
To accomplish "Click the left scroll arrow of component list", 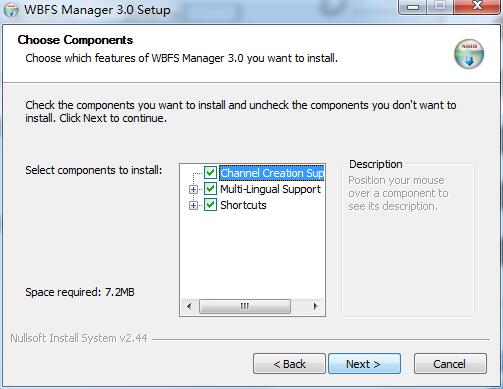I will pos(189,306).
